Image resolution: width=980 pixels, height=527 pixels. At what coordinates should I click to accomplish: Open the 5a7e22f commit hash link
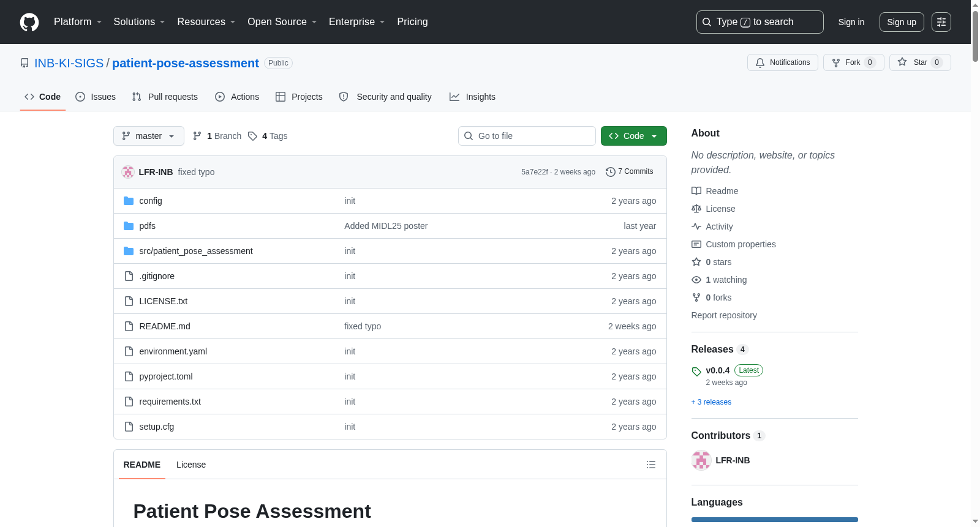click(535, 172)
